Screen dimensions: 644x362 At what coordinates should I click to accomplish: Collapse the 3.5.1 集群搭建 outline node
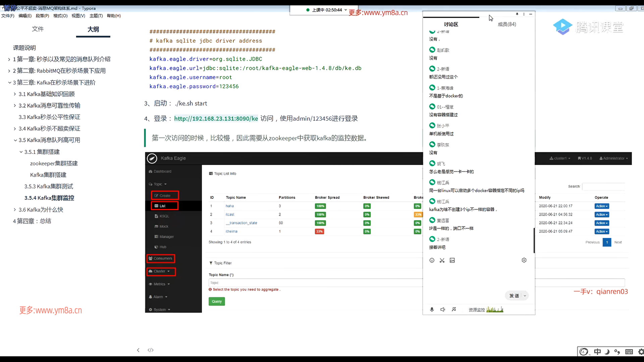tap(21, 152)
